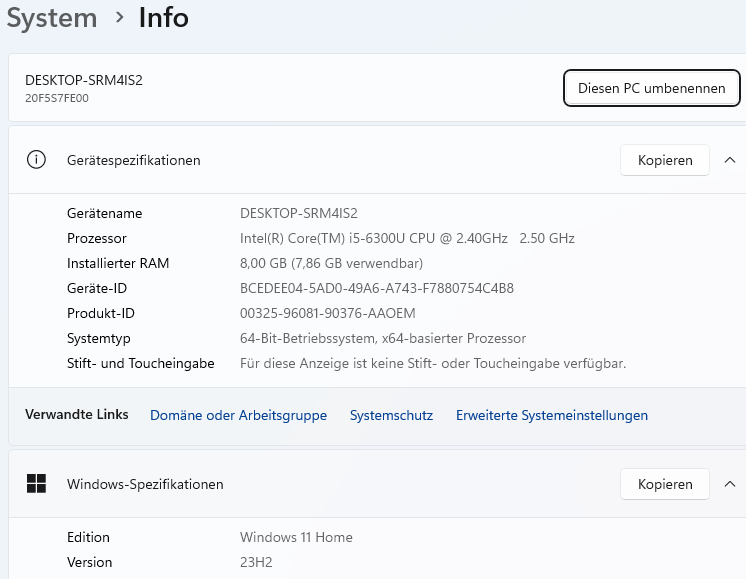
Task: Click the PC name DESKTOP-SRM4IS2 in header card
Action: coord(84,80)
